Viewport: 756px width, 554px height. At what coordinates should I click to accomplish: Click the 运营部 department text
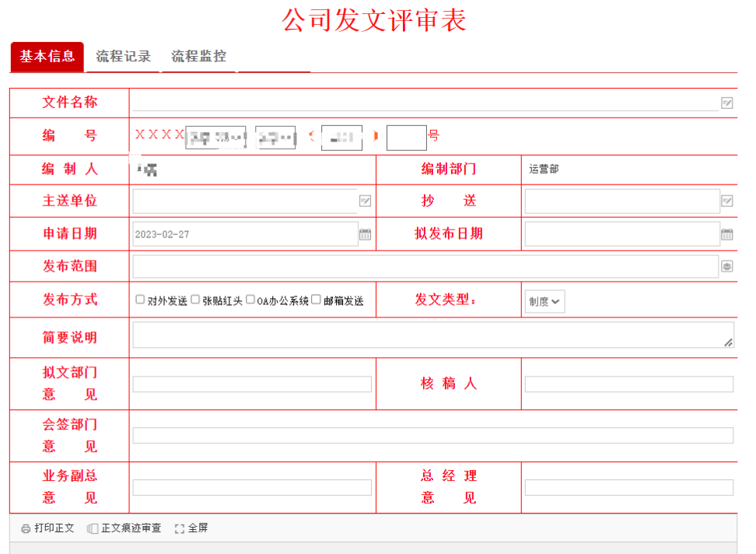[544, 170]
